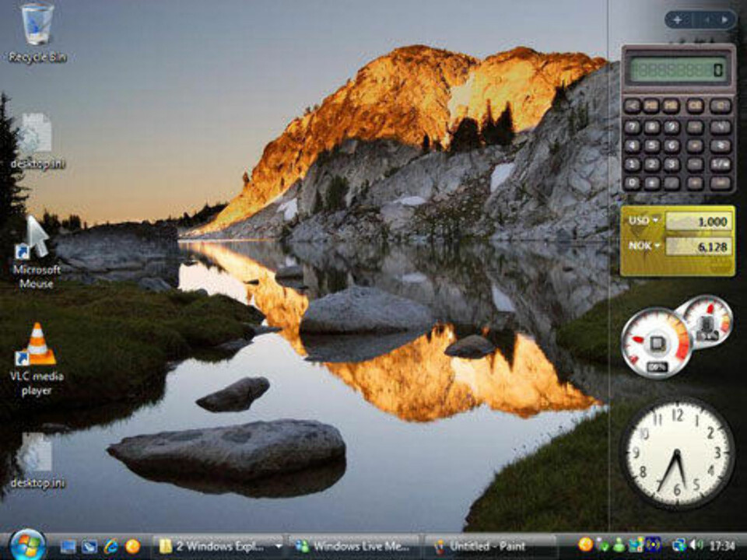The width and height of the screenshot is (747, 560).
Task: Click the USD amount field showing 1.000
Action: point(699,222)
